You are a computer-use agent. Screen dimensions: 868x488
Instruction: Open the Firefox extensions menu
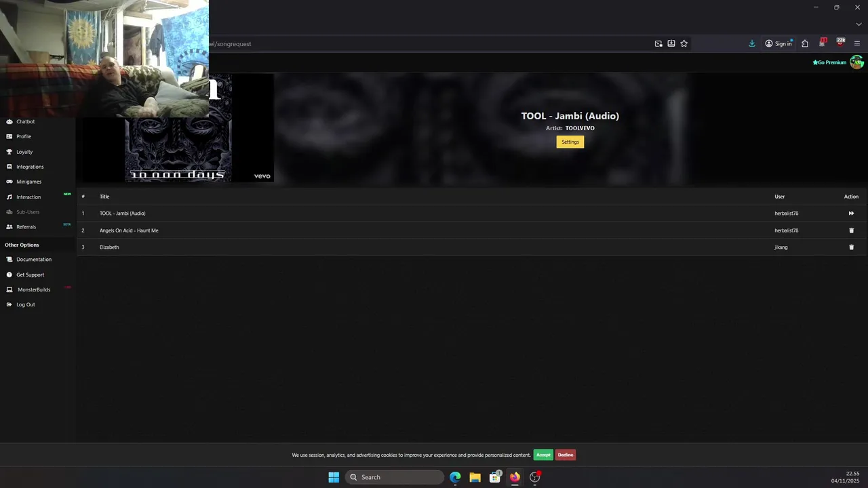click(x=805, y=43)
